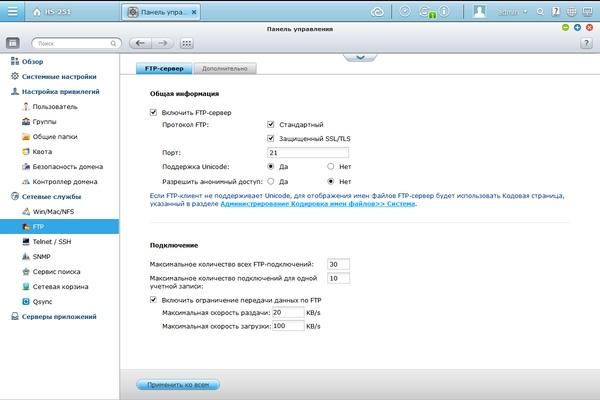The image size is (600, 400).
Task: Select Нет for анонимный доступ
Action: click(x=331, y=181)
